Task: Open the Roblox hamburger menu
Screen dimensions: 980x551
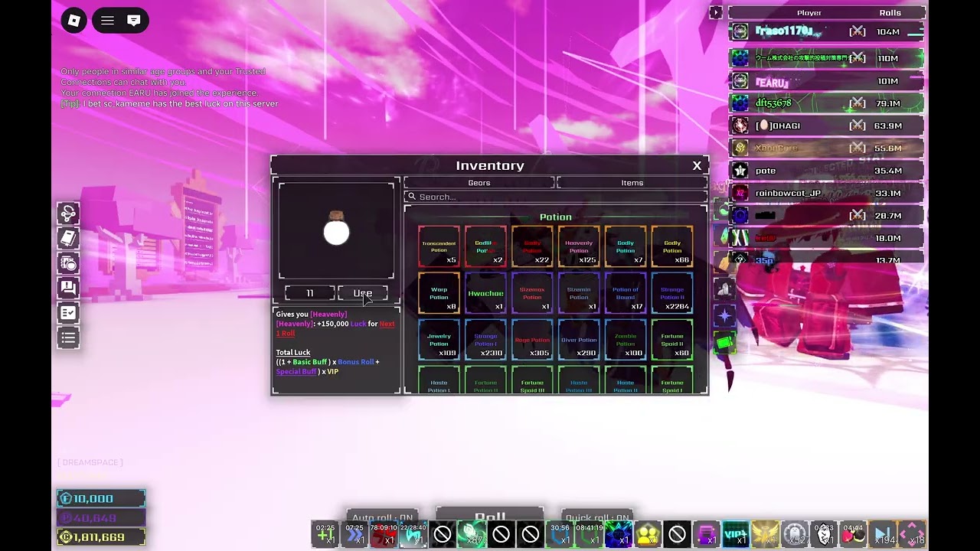Action: point(107,21)
